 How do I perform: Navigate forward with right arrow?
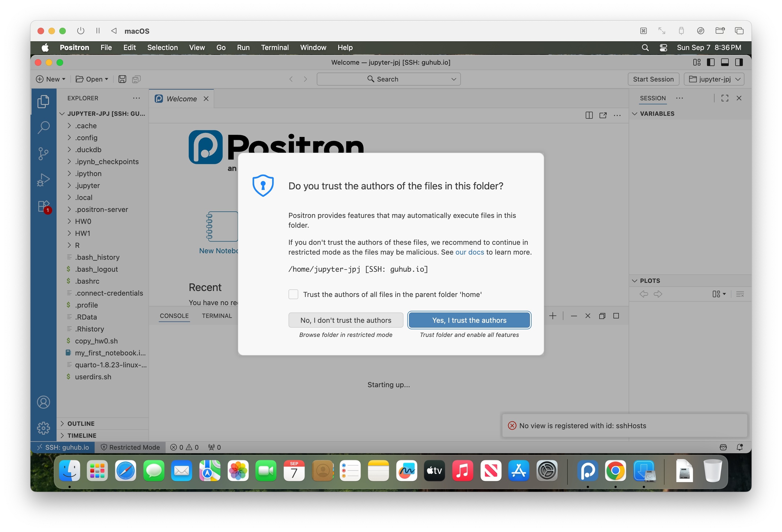305,79
